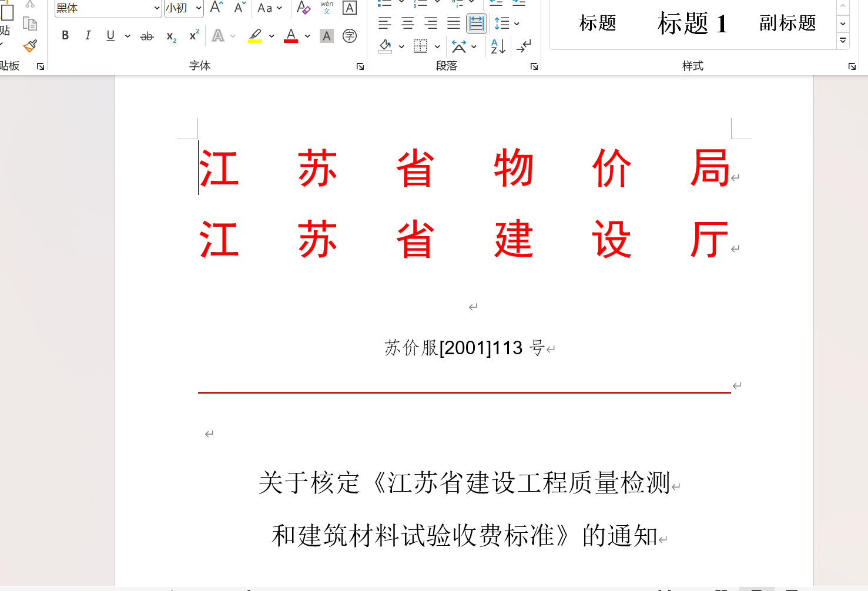
Task: Toggle italic formatting
Action: tap(88, 35)
